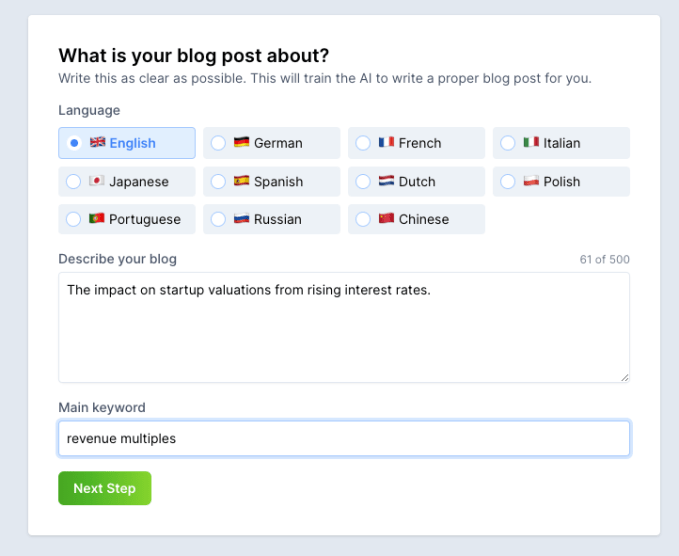Click the Japanese flag icon
The height and width of the screenshot is (556, 679).
click(x=97, y=181)
